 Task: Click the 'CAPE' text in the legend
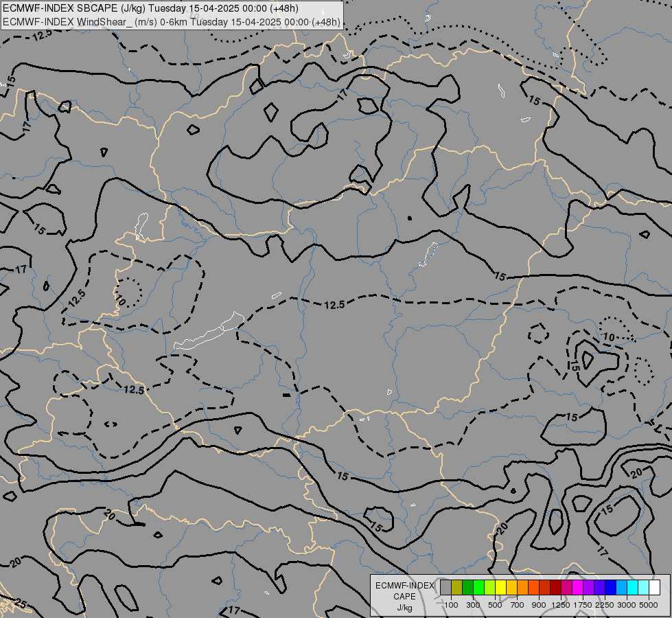404,597
